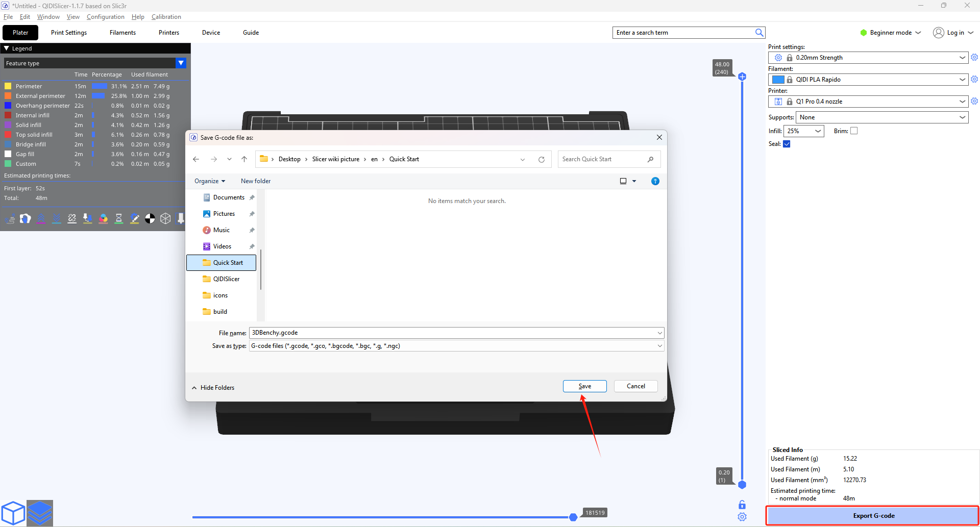Viewport: 980px width, 527px height.
Task: Click Save in the G-code dialog
Action: pyautogui.click(x=584, y=386)
